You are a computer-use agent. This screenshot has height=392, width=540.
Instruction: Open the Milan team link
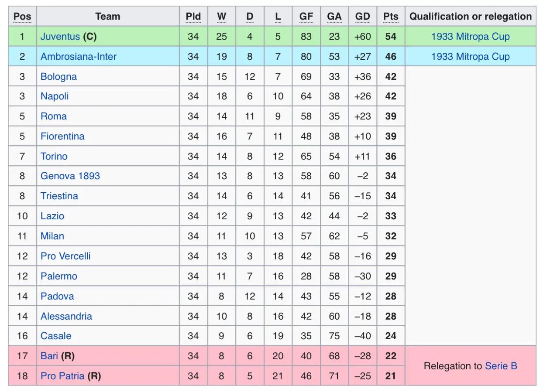[52, 236]
